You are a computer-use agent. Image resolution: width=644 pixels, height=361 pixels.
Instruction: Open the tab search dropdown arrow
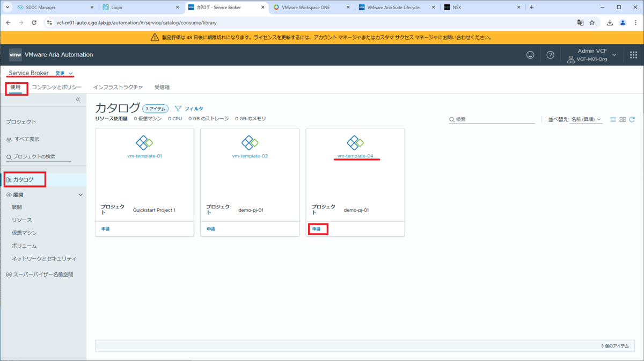(x=8, y=8)
